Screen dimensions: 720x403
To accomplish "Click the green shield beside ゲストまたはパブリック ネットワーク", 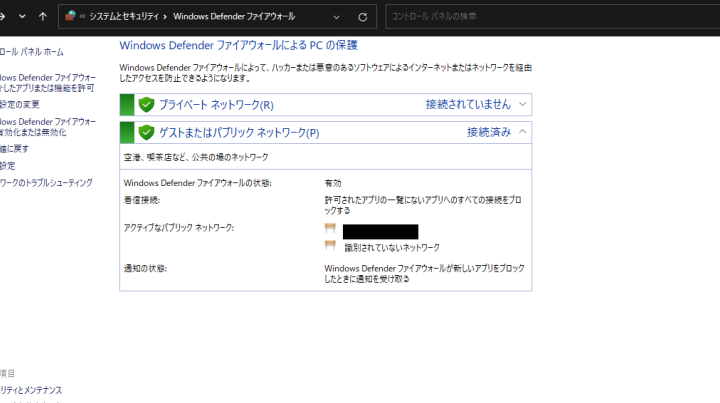I will coord(146,132).
